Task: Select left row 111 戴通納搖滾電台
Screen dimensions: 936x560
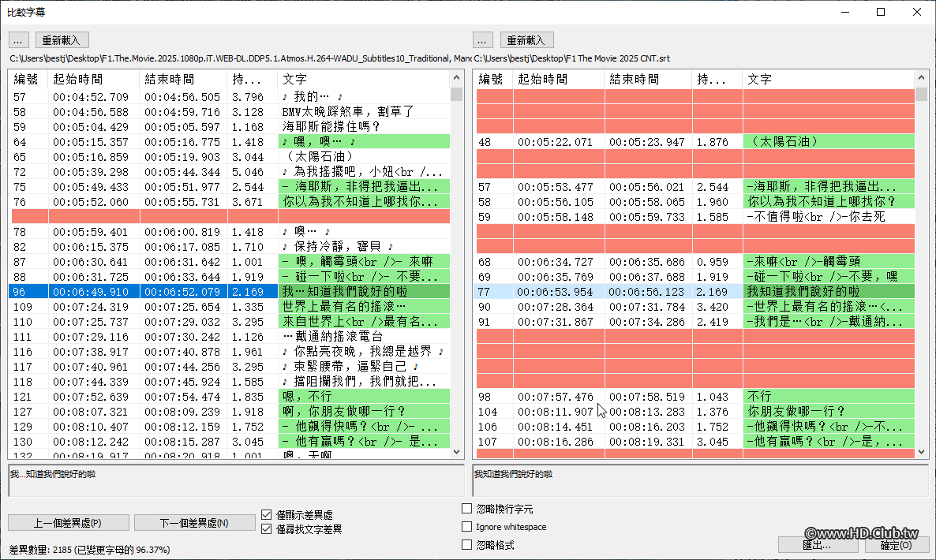Action: point(229,336)
